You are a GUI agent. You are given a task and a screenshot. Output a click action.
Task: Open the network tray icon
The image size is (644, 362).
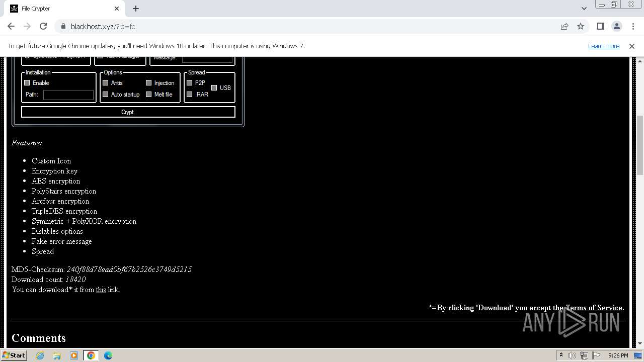point(584,355)
